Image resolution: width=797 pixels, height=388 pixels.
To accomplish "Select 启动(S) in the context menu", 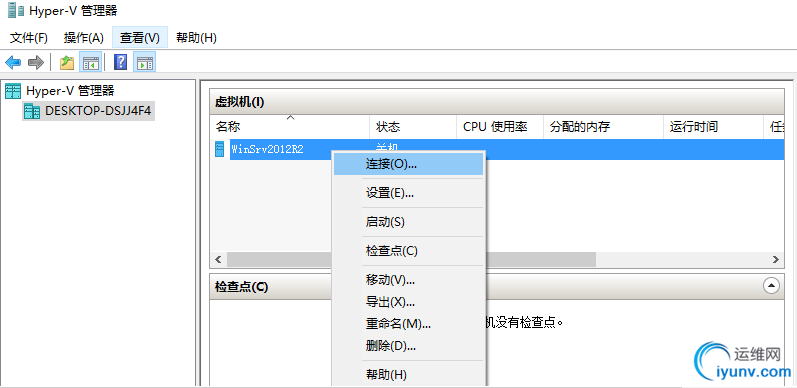I will pos(408,222).
